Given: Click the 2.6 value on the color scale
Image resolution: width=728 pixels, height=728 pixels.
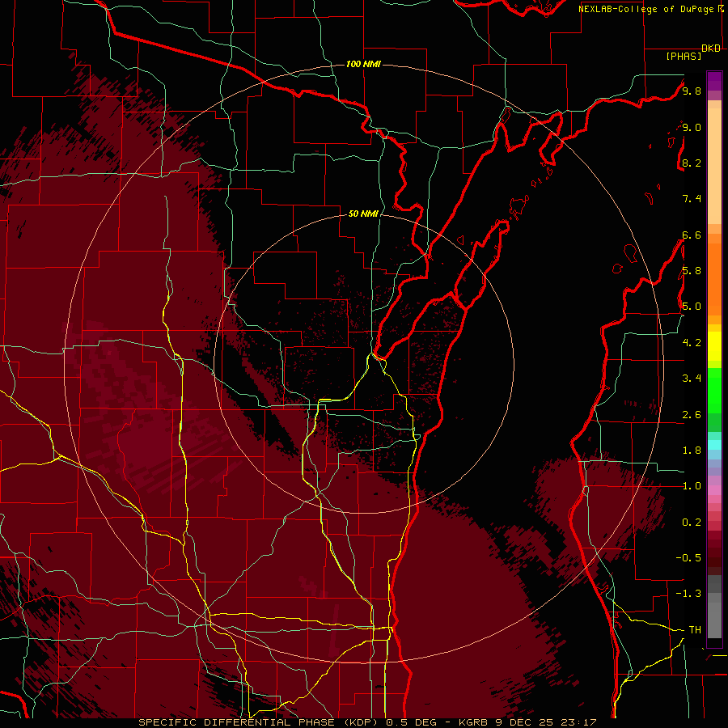Looking at the screenshot, I should [x=692, y=415].
